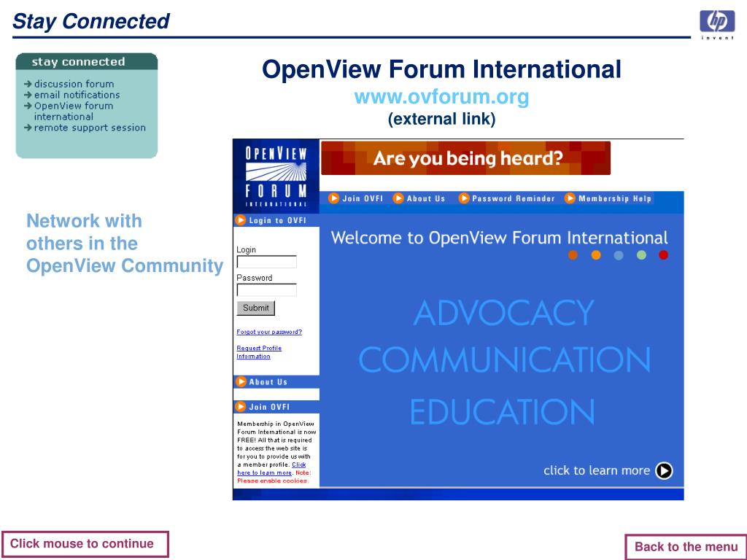Click arrow icon next to discussion forum

coord(28,84)
